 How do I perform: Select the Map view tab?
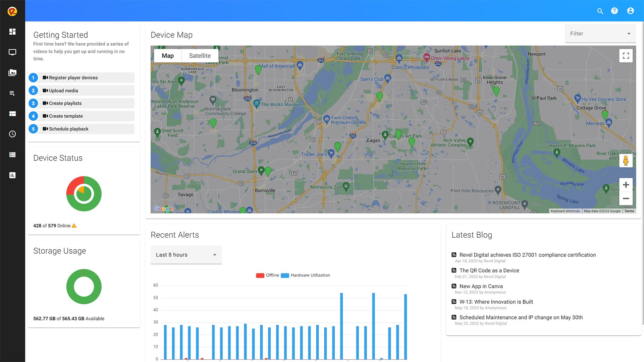point(168,55)
